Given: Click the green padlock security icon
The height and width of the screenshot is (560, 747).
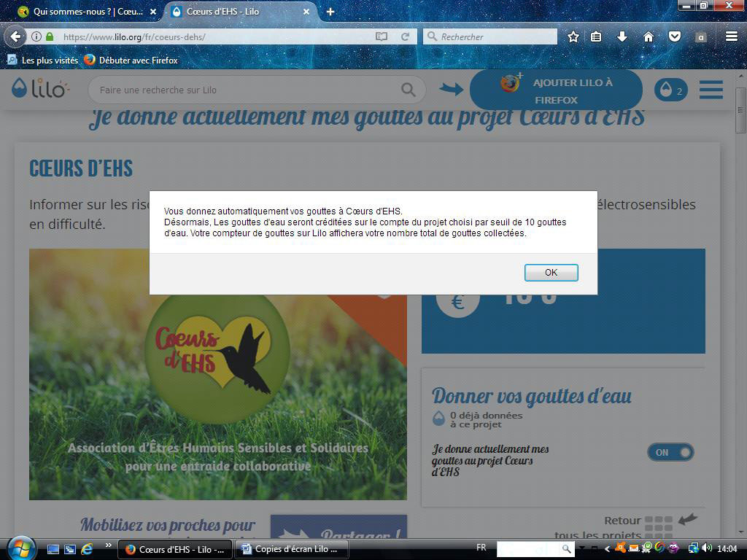Looking at the screenshot, I should pyautogui.click(x=49, y=36).
